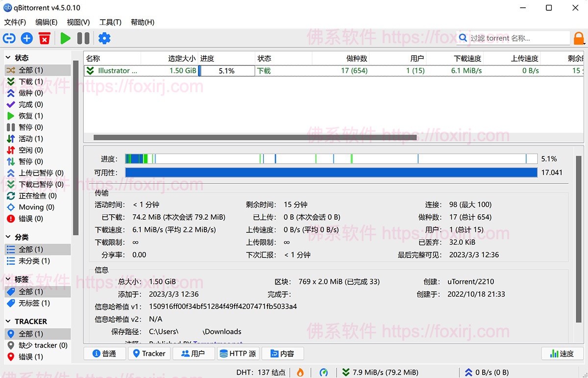Click the flame icon in status bar

click(299, 372)
